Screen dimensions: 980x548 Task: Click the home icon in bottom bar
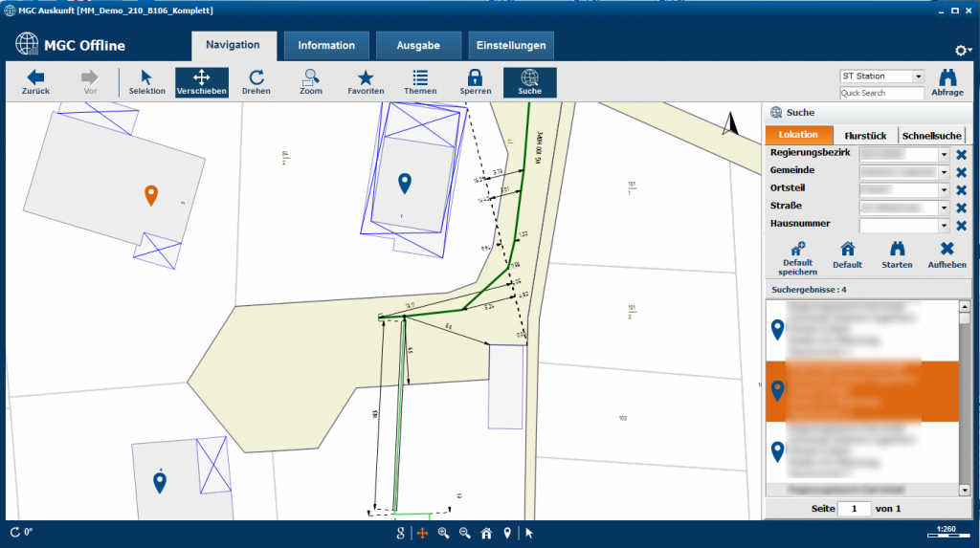coord(486,533)
